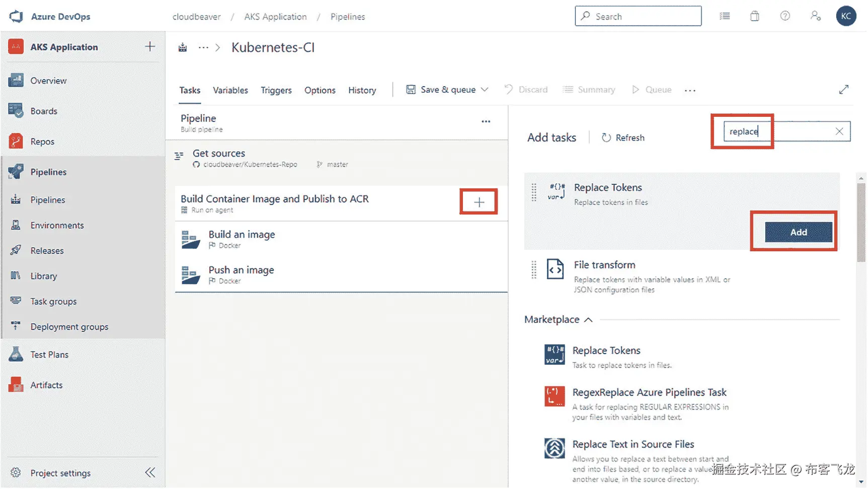The height and width of the screenshot is (489, 868).
Task: Click the AKS Application project icon
Action: (x=16, y=47)
